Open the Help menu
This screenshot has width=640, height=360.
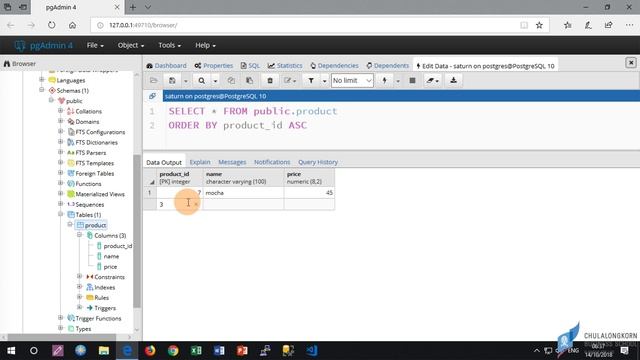click(205, 45)
